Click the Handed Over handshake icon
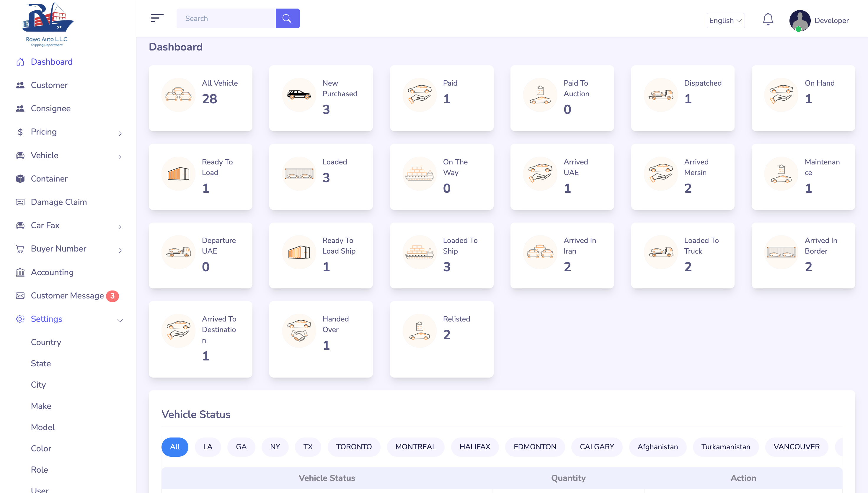Viewport: 868px width, 493px height. click(x=298, y=331)
